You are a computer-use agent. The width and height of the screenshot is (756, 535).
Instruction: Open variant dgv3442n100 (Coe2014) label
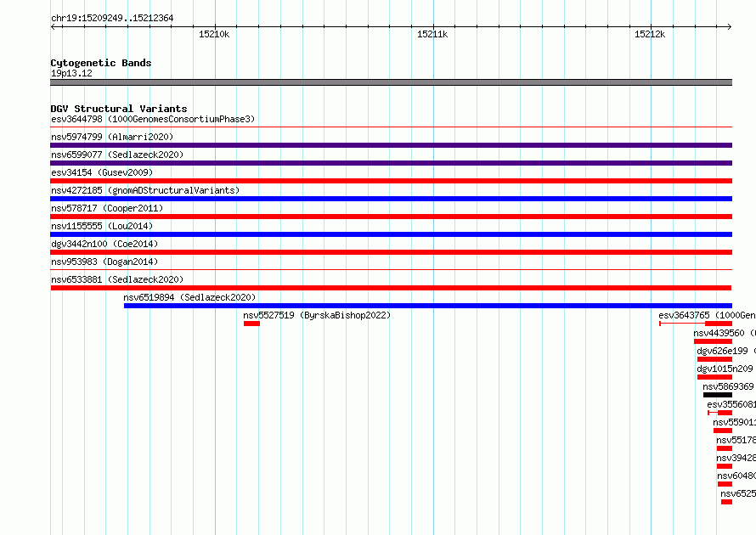(x=104, y=244)
